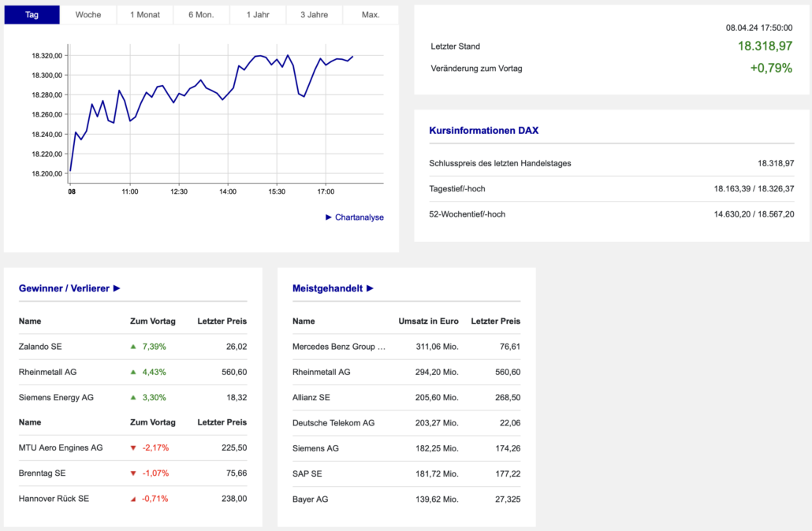Click the Umsatz in Euro column header

428,321
